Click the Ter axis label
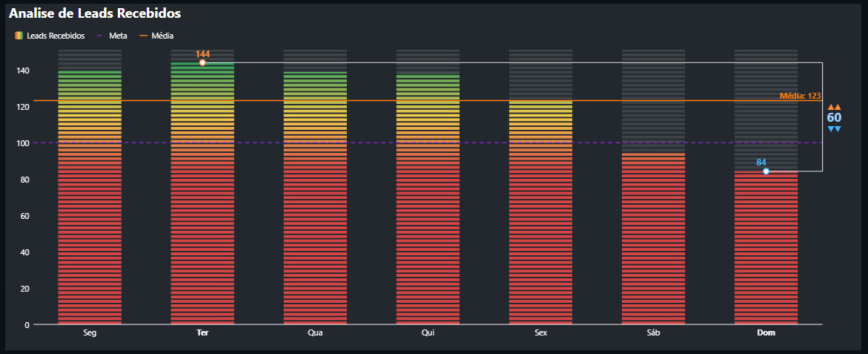The width and height of the screenshot is (868, 354). tap(202, 333)
